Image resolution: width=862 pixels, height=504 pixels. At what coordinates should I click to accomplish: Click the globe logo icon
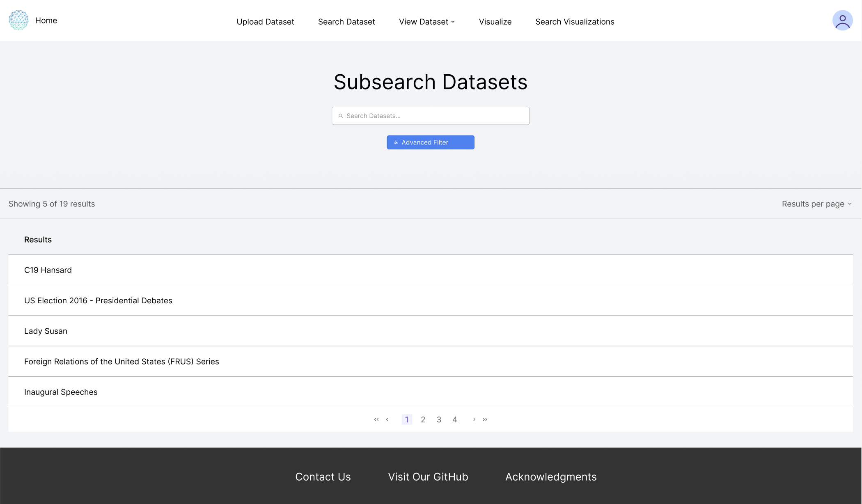18,20
